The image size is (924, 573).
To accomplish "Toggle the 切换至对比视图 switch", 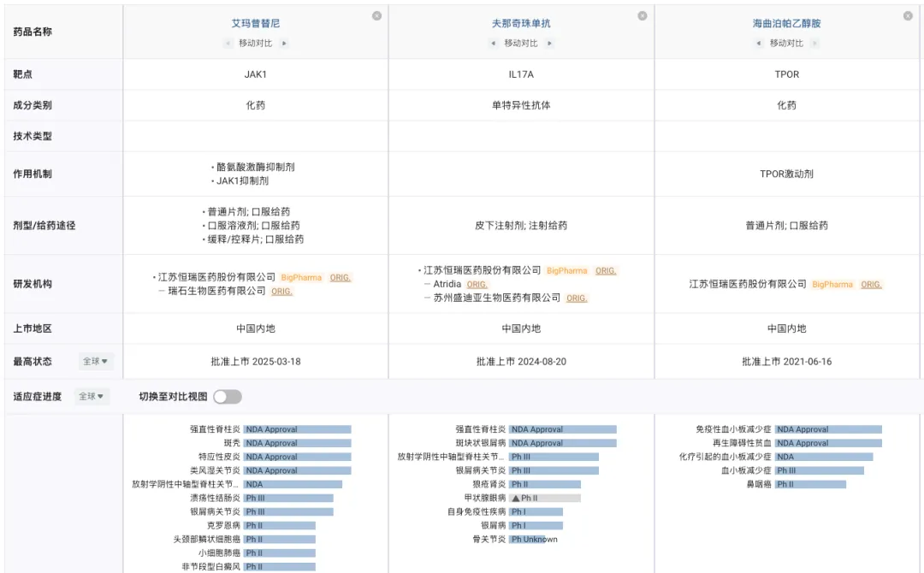I will click(x=228, y=397).
